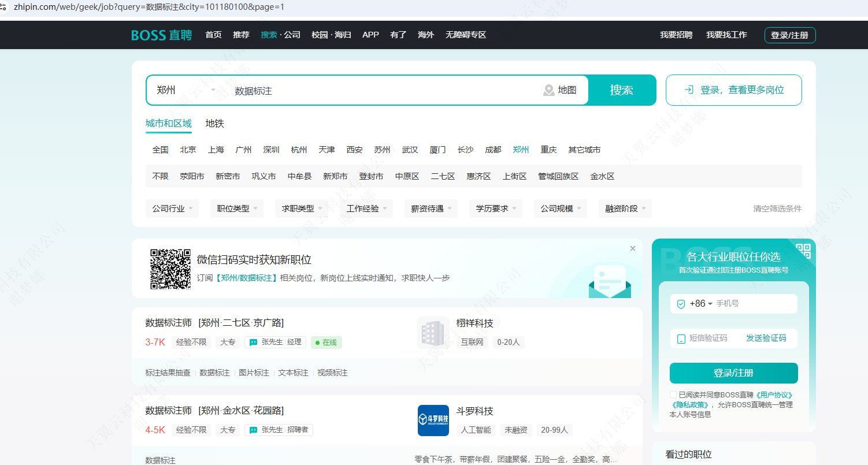Click 我要找工作 link
Screen dimensions: 868x465
[726, 35]
